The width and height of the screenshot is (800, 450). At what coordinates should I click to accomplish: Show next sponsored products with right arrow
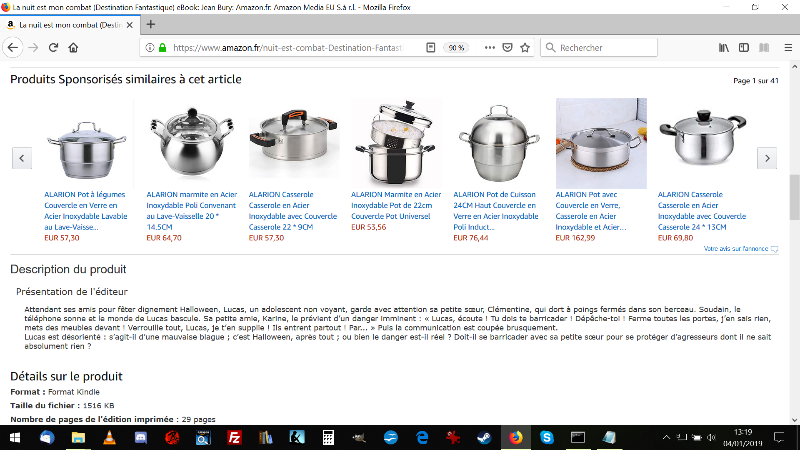click(x=767, y=158)
